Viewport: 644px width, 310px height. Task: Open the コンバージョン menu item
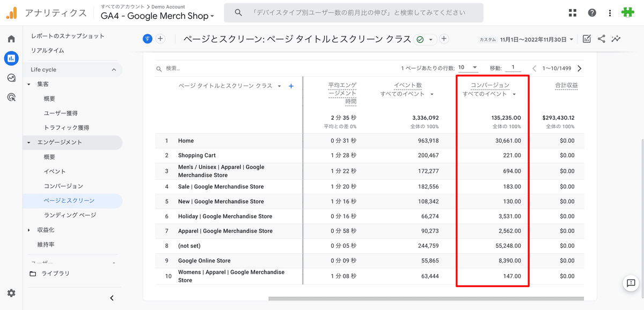pyautogui.click(x=63, y=186)
